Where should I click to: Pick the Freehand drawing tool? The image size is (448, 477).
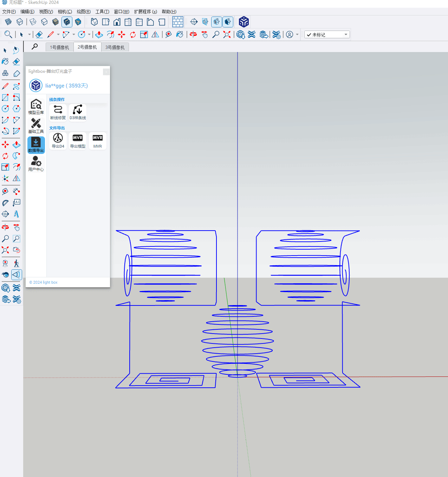click(17, 86)
